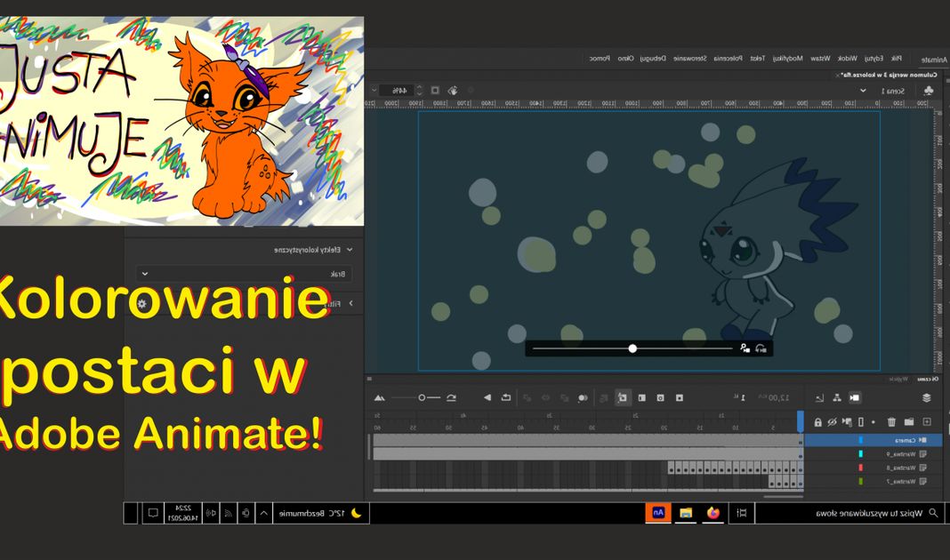Open Task View from the taskbar
Image resolution: width=950 pixels, height=560 pixels.
click(742, 513)
